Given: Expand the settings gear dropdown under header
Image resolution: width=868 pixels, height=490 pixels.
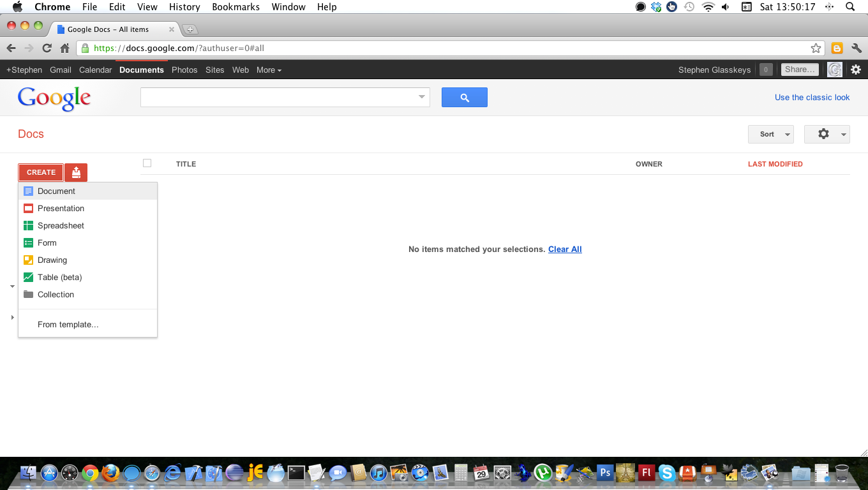Looking at the screenshot, I should coord(827,134).
